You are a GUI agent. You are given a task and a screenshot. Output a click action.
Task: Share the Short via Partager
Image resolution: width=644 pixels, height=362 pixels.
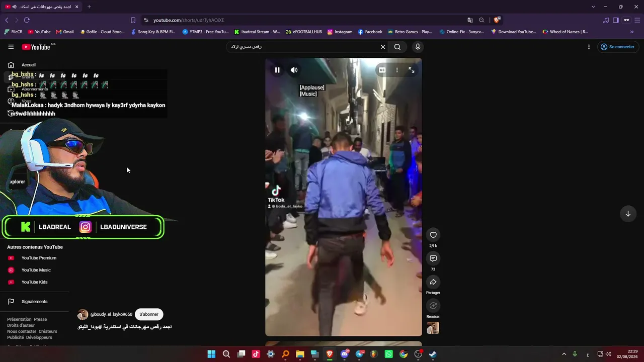click(433, 282)
